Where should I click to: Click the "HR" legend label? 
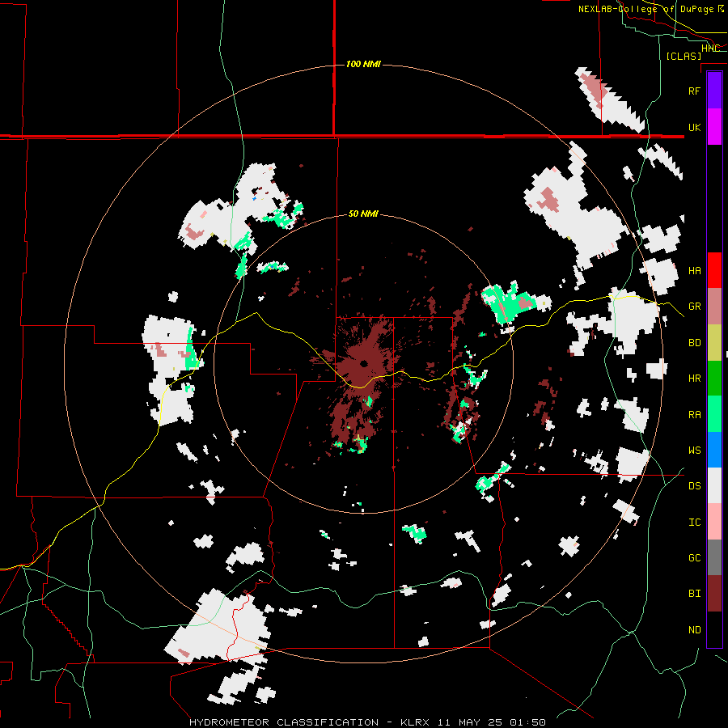pos(694,379)
